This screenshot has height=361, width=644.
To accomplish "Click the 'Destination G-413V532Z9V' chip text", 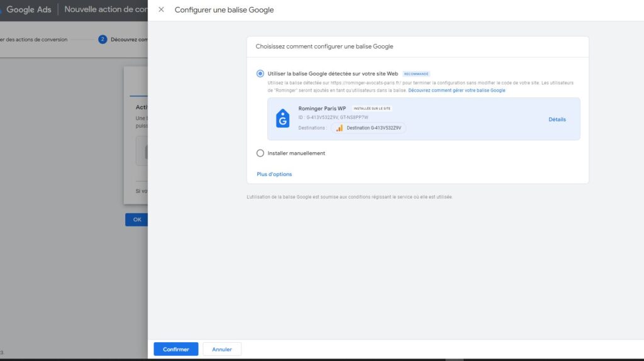I will point(374,128).
